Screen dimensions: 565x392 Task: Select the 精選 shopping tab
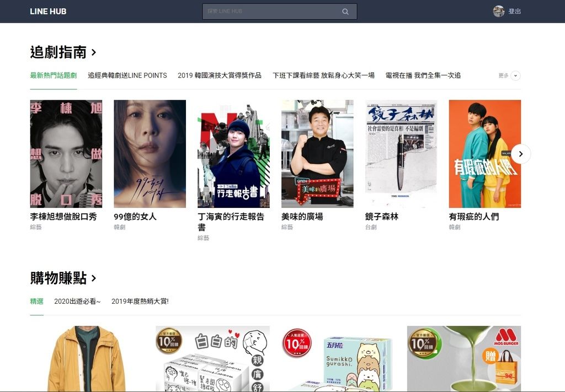[37, 301]
